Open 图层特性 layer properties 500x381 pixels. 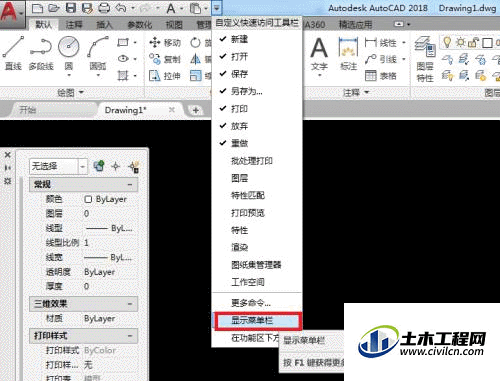click(x=425, y=59)
